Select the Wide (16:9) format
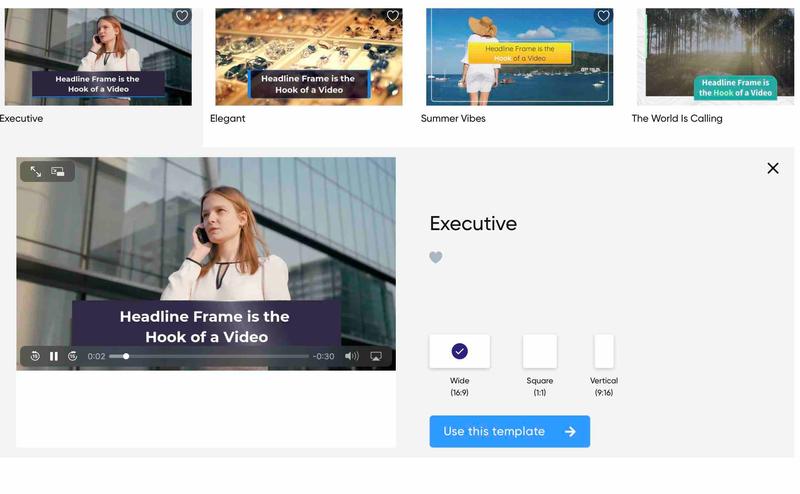The width and height of the screenshot is (800, 494). 459,352
